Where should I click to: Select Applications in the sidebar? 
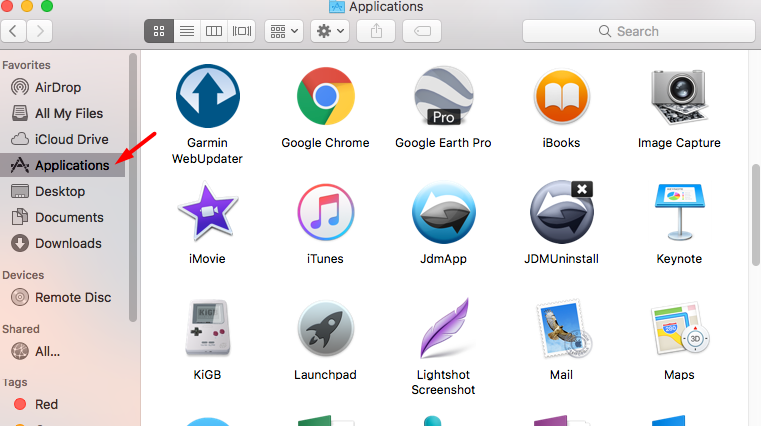tap(63, 165)
